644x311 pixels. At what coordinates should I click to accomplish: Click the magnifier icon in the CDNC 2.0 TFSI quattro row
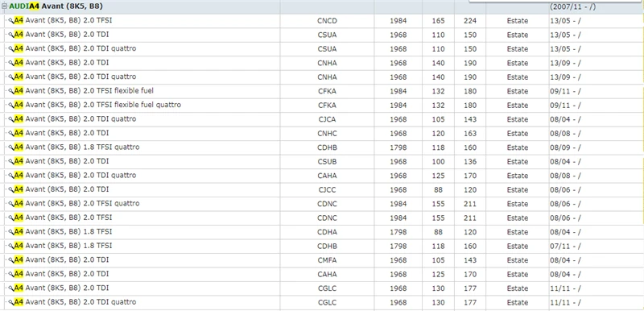[11, 203]
